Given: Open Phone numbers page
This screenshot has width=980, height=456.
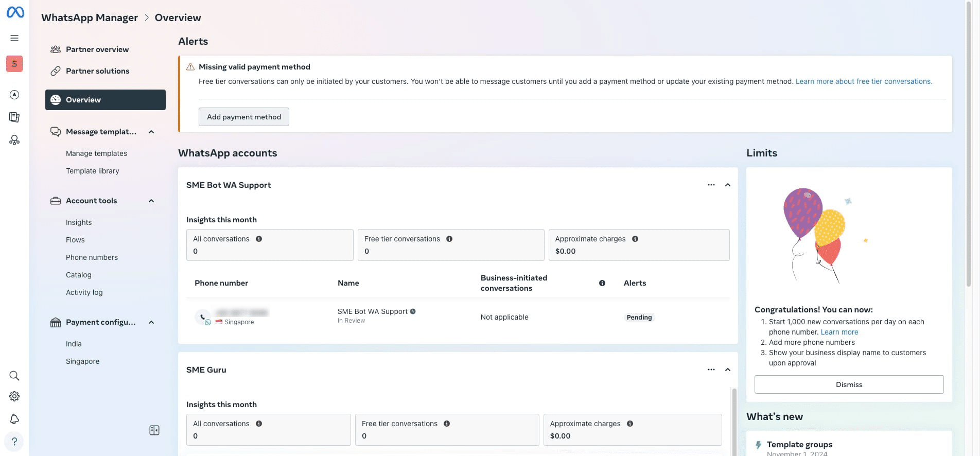Looking at the screenshot, I should [x=92, y=257].
